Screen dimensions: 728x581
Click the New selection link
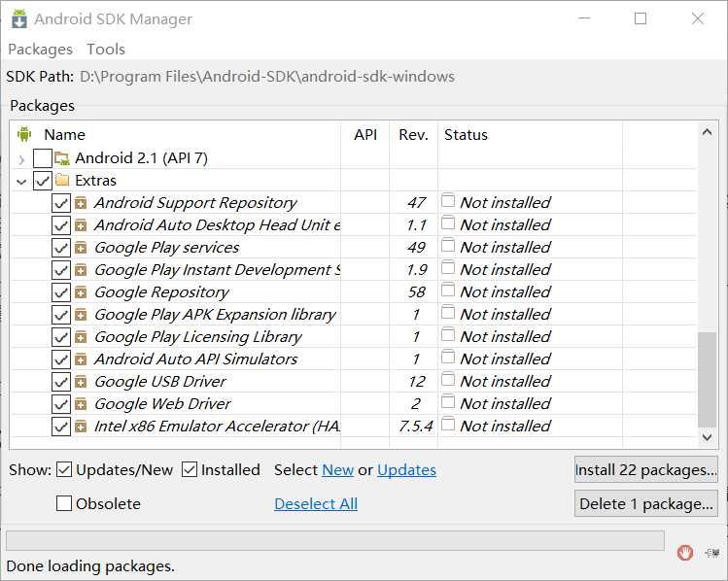pos(338,469)
